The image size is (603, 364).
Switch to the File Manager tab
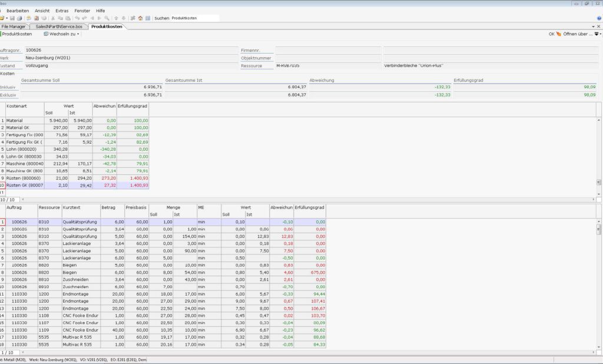pos(14,27)
